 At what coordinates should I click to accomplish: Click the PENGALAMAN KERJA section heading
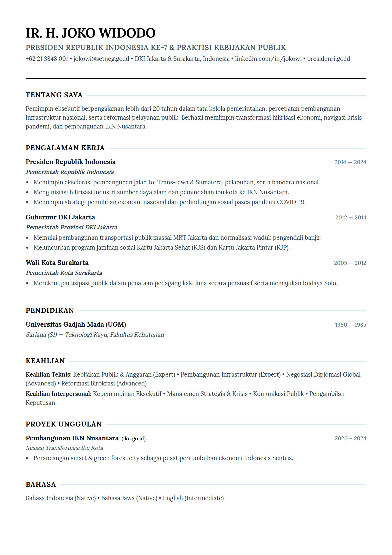coord(65,148)
